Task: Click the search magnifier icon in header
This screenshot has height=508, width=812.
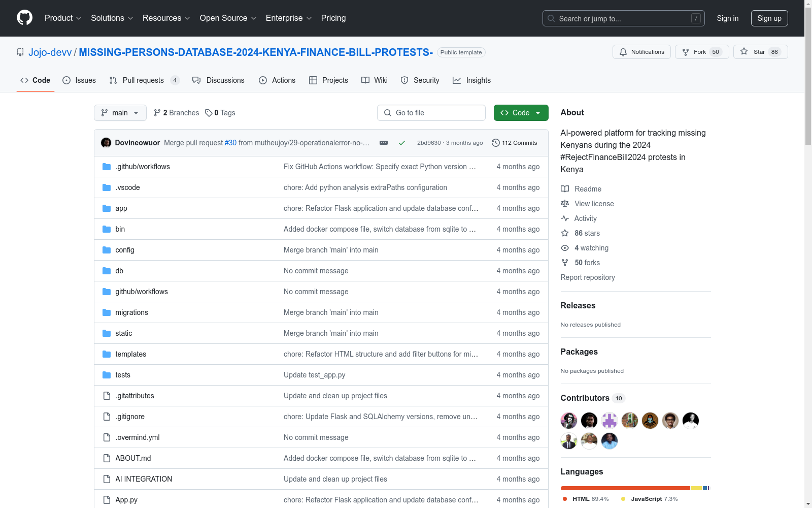Action: point(551,18)
